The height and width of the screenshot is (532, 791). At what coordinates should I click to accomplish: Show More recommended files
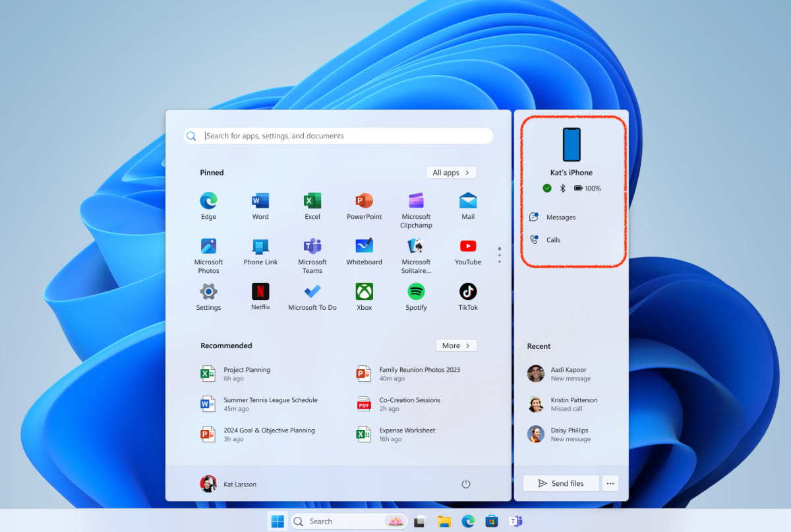pyautogui.click(x=456, y=345)
